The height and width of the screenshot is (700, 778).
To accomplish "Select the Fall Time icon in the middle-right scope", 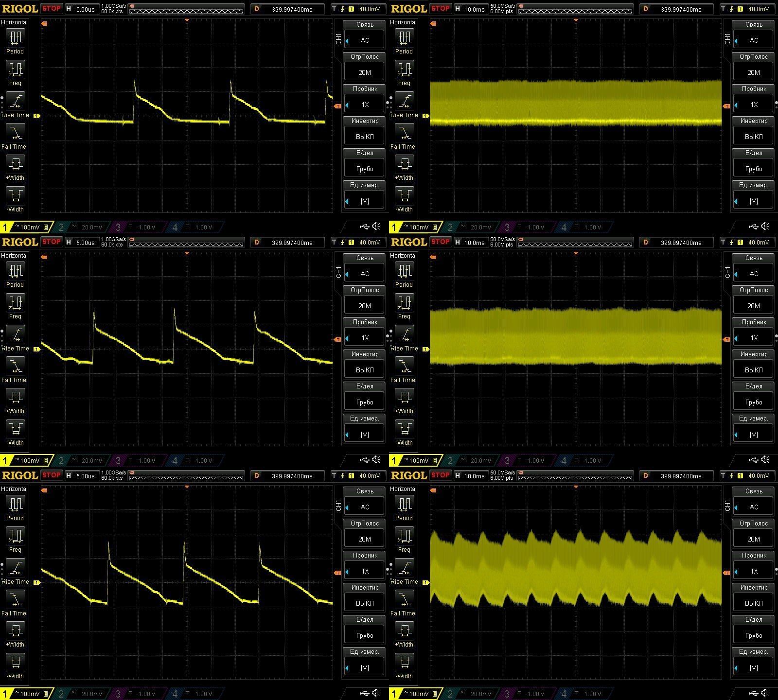I will (404, 366).
